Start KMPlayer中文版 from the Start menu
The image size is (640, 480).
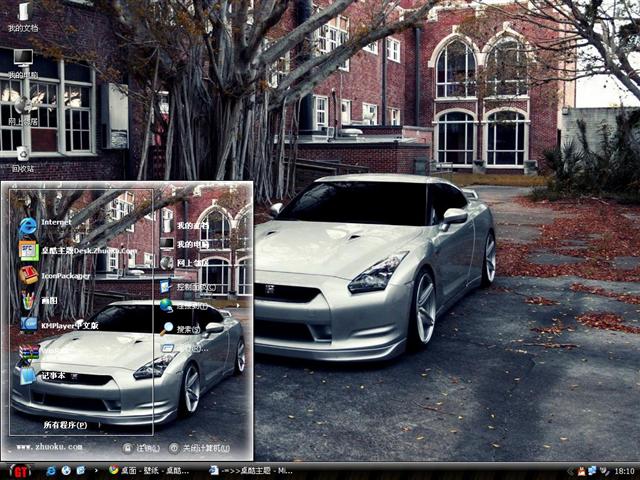(59, 325)
